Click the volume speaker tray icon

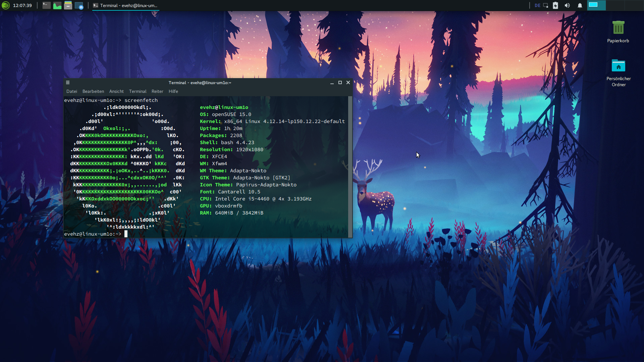[567, 5]
